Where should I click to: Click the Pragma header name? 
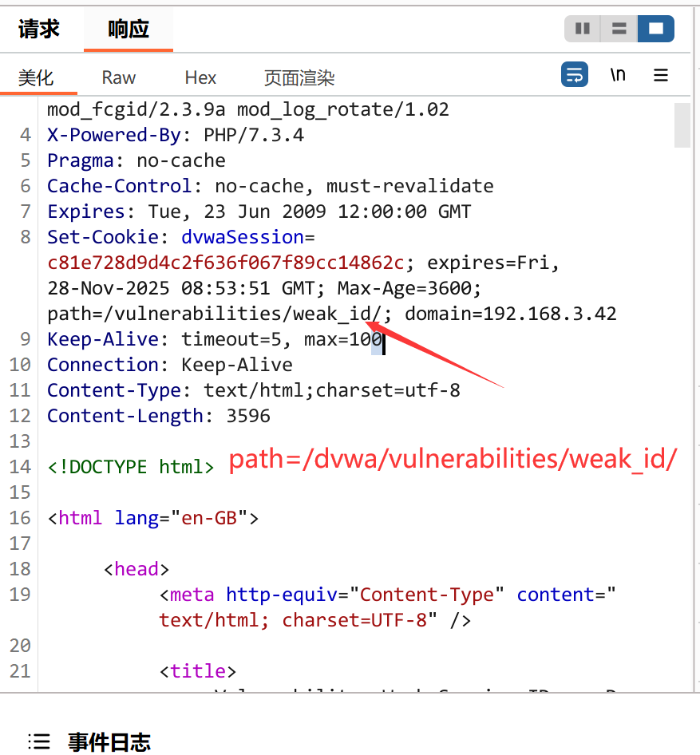coord(81,161)
